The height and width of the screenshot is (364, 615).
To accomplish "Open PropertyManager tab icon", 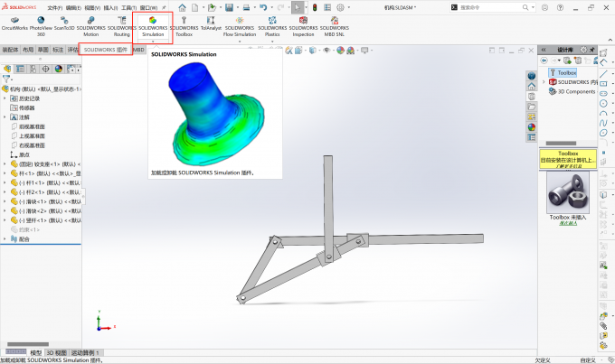I will 20,69.
